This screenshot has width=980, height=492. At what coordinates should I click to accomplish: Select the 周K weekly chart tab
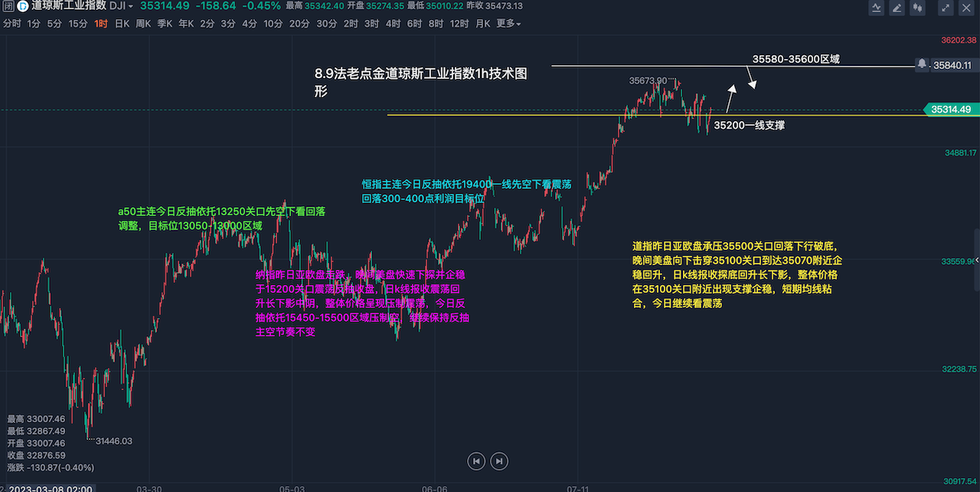pyautogui.click(x=143, y=24)
